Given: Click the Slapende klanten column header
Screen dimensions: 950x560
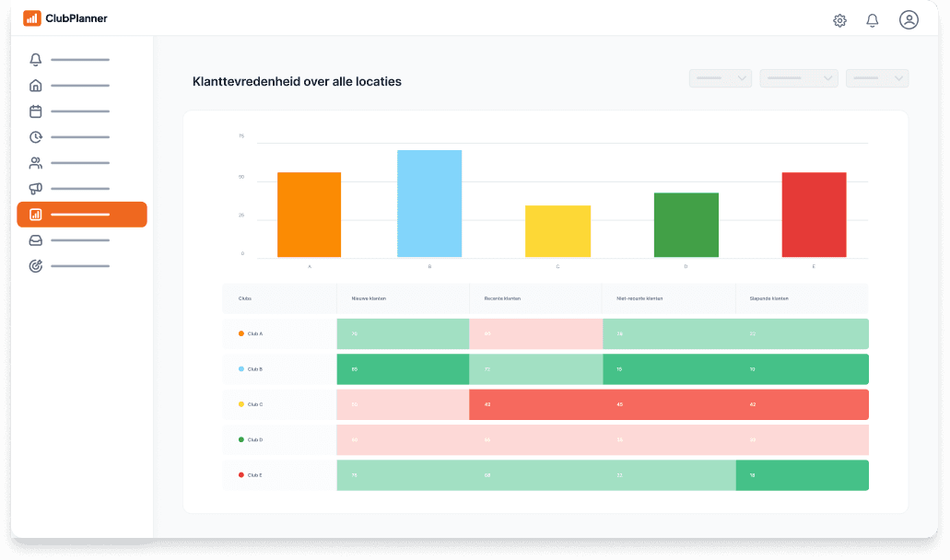Looking at the screenshot, I should [769, 298].
